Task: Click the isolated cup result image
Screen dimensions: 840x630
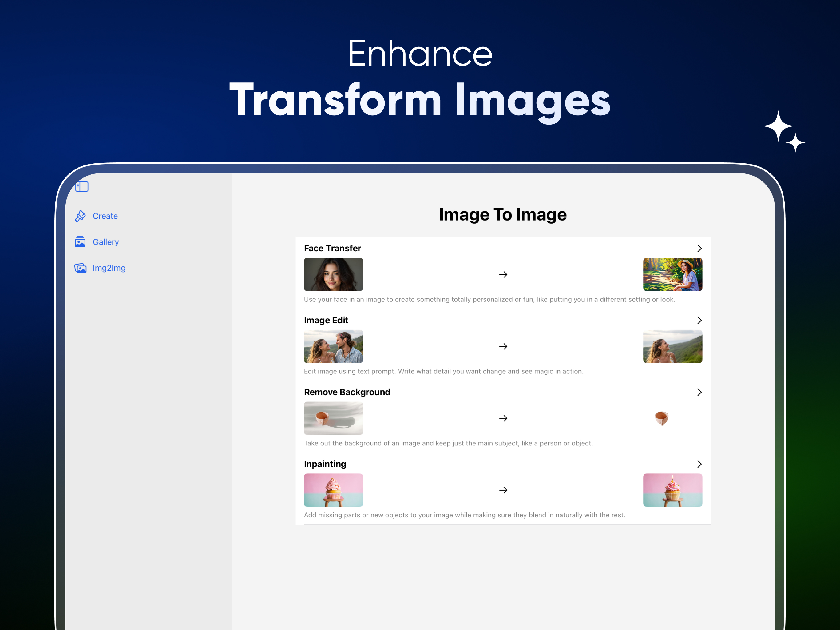Action: (662, 418)
